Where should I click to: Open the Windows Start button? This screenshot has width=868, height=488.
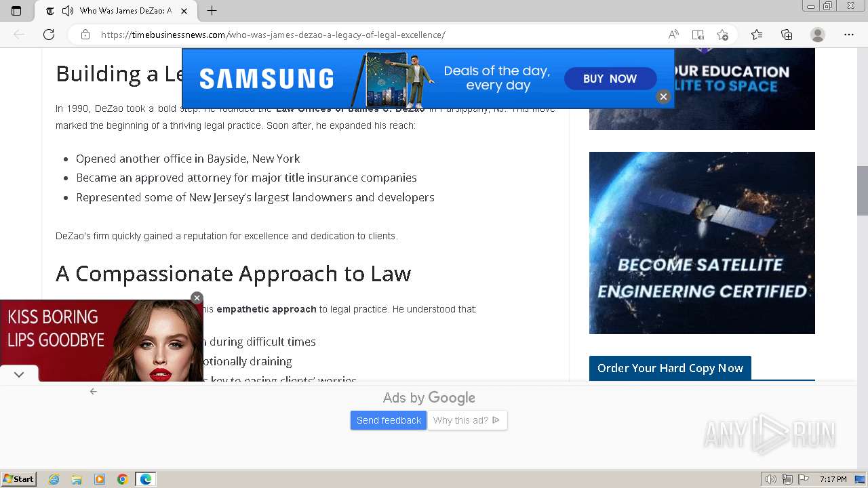point(19,479)
